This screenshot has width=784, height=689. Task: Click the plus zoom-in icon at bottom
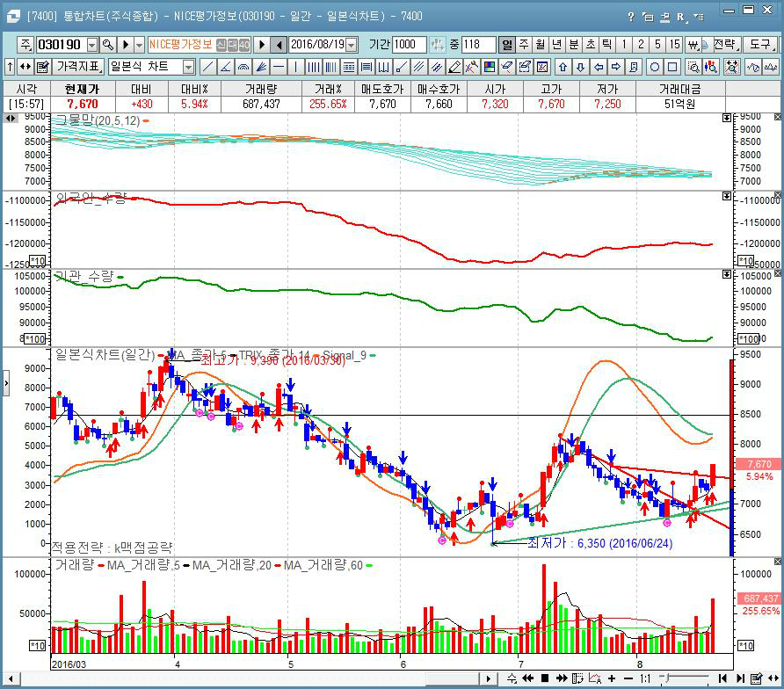611,678
